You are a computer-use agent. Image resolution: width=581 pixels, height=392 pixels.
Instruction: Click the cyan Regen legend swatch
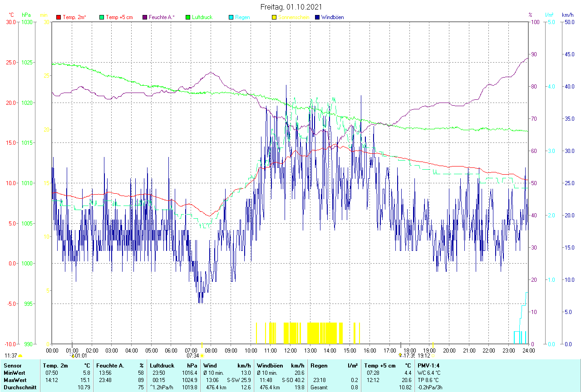(x=231, y=17)
